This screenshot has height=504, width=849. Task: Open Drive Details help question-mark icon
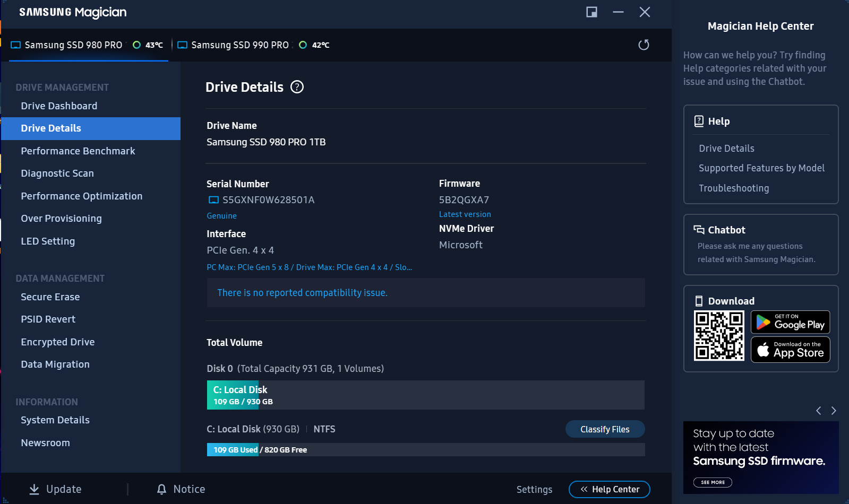(297, 87)
